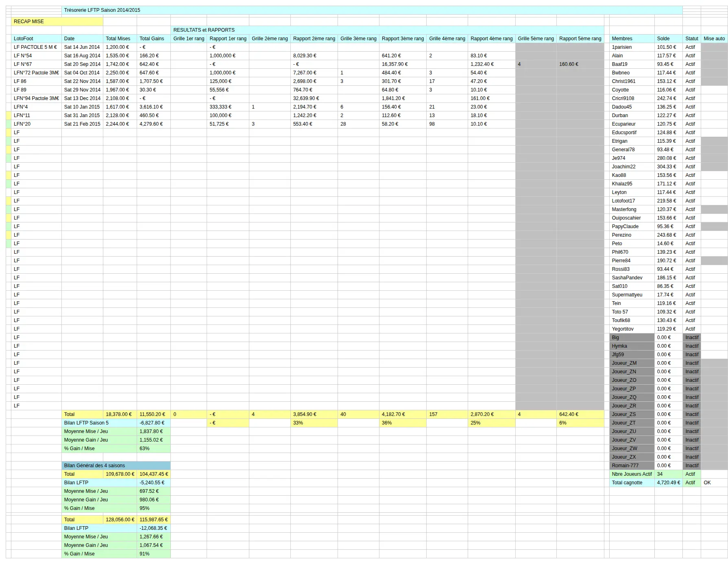Click the Grille 4ème rang total '157'
The height and width of the screenshot is (564, 728).
click(447, 414)
